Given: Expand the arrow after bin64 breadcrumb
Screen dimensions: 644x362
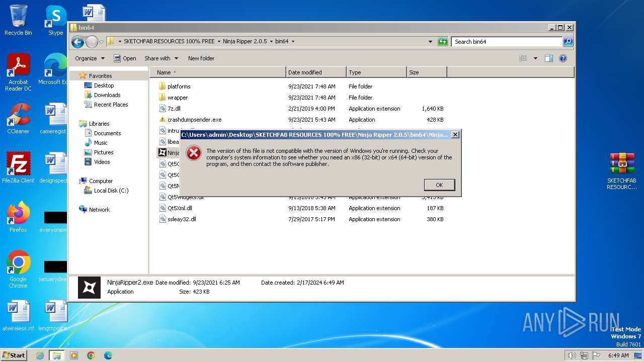Looking at the screenshot, I should tap(293, 42).
